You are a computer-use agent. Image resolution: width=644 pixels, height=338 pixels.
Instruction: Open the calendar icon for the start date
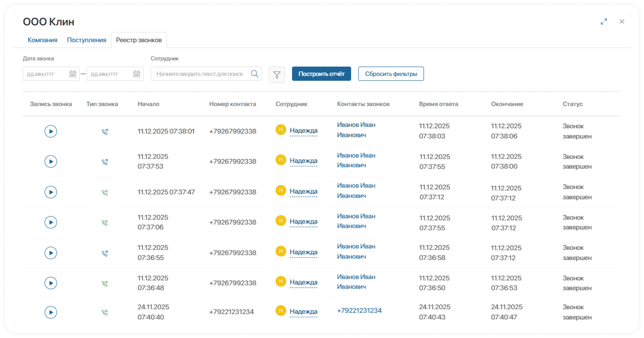pos(73,74)
